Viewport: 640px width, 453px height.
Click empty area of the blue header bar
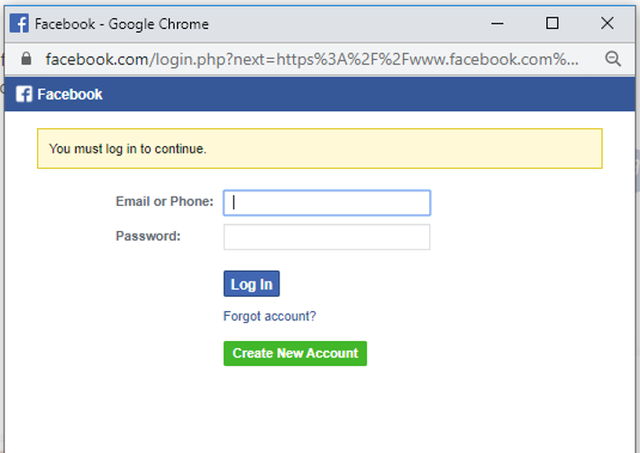pyautogui.click(x=367, y=94)
